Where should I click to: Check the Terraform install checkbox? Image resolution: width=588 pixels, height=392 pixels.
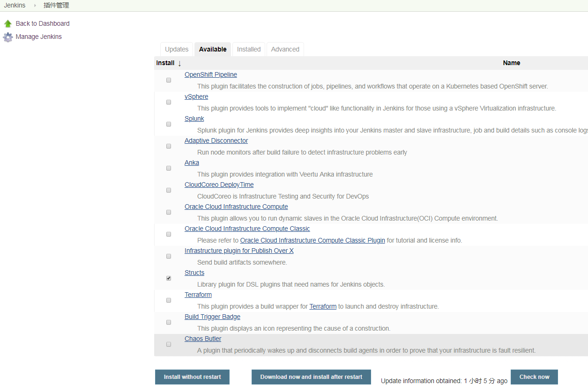(x=168, y=300)
